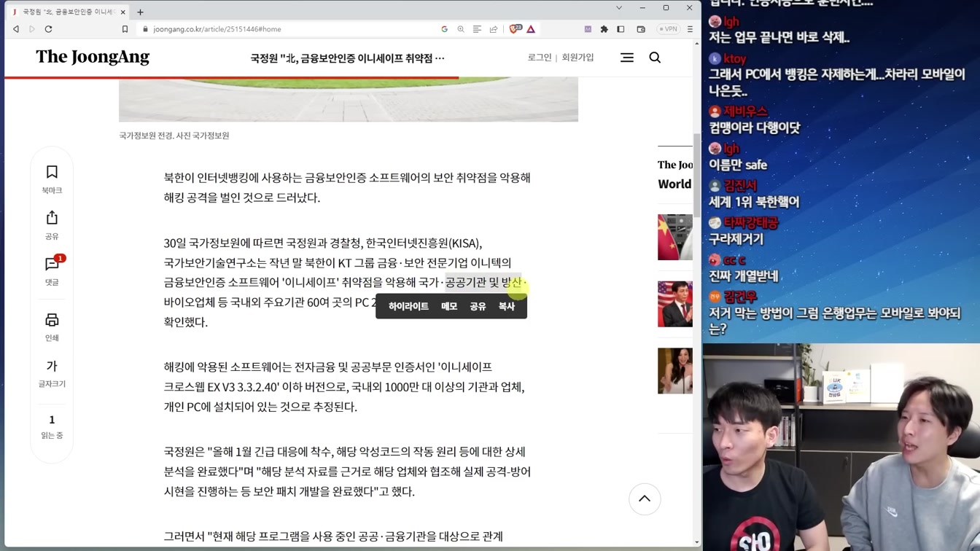The image size is (980, 551).
Task: Click the page vertical scrollbar thumb
Action: point(697,175)
